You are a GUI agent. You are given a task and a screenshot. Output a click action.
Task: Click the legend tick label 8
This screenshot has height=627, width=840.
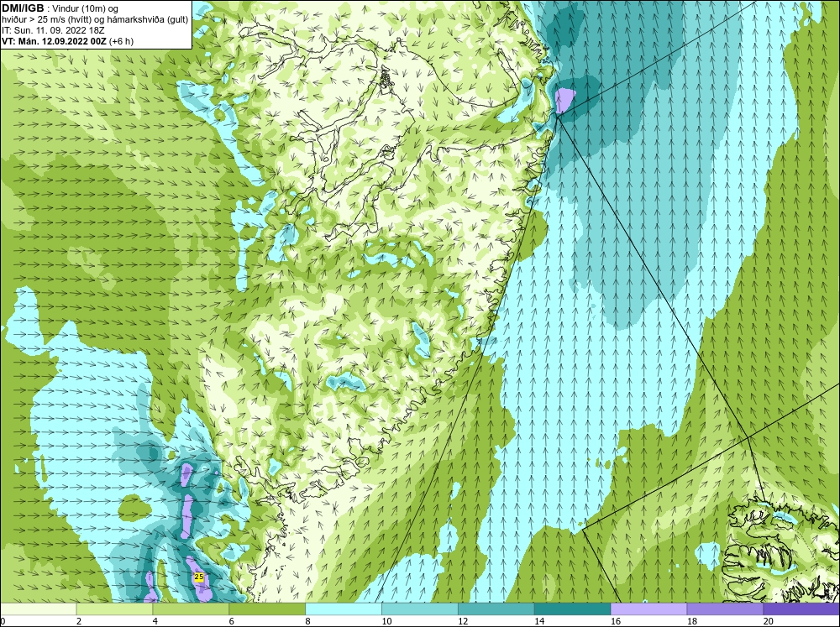307,621
